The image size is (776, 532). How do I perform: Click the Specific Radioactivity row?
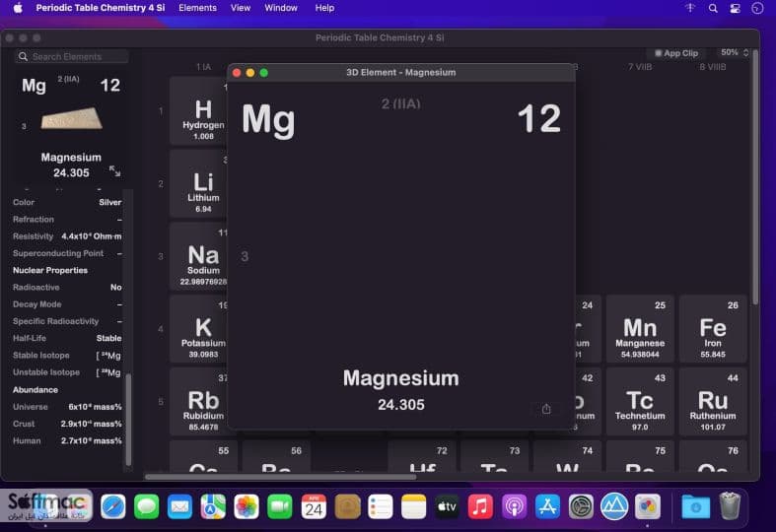[x=67, y=321]
